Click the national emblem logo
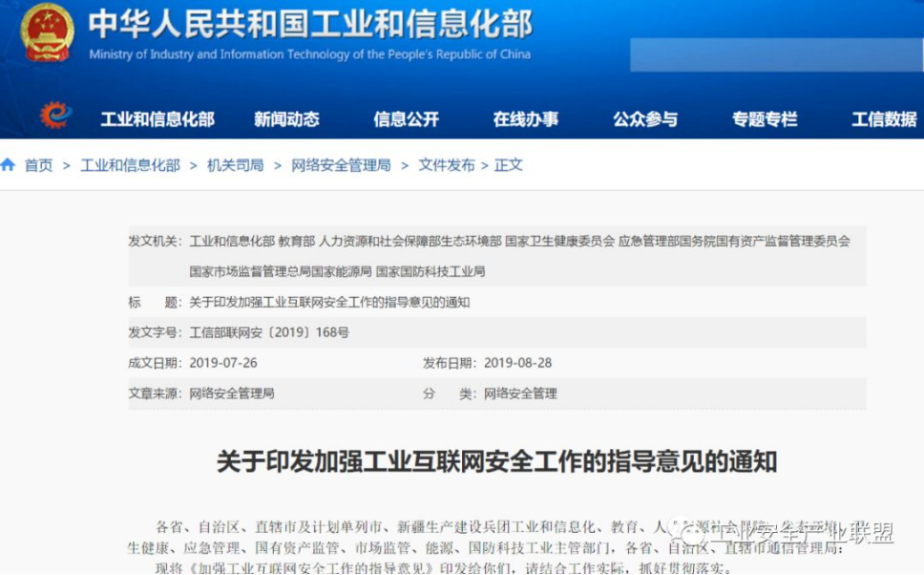 [47, 32]
